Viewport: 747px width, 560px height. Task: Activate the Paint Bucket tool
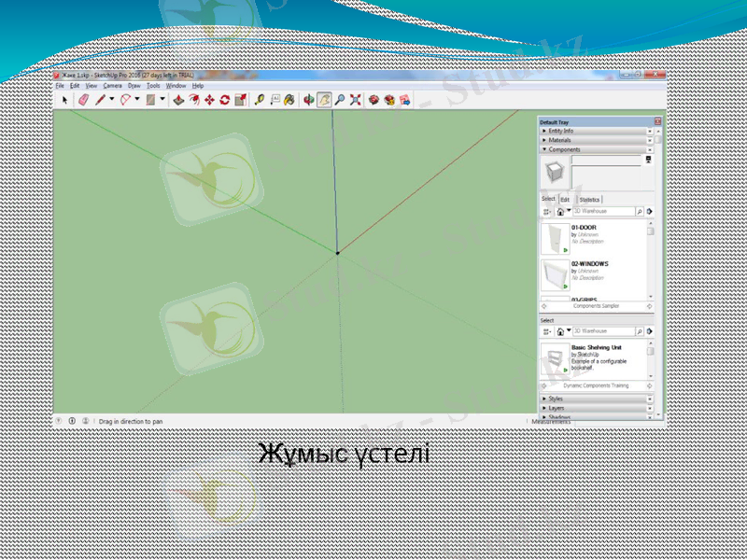[289, 99]
